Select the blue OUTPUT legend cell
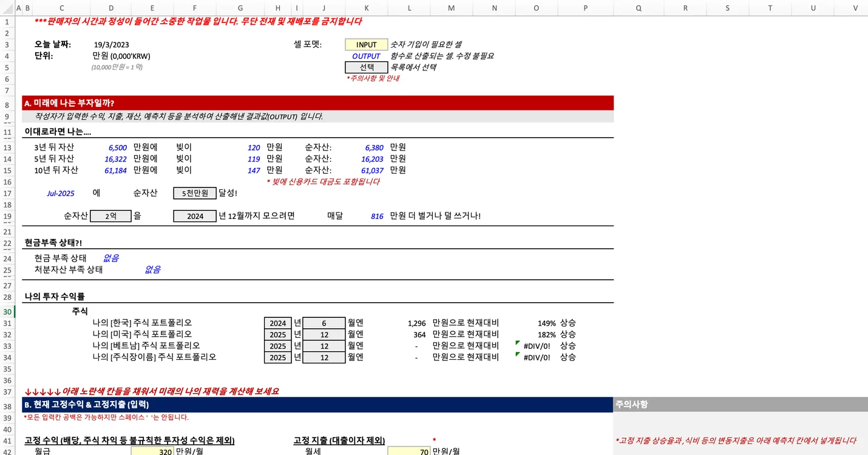Viewport: 868px width, 455px height. [x=366, y=56]
